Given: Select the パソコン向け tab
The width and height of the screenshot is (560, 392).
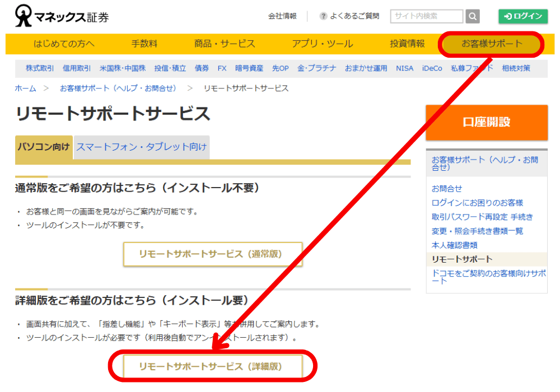Looking at the screenshot, I should pyautogui.click(x=44, y=147).
